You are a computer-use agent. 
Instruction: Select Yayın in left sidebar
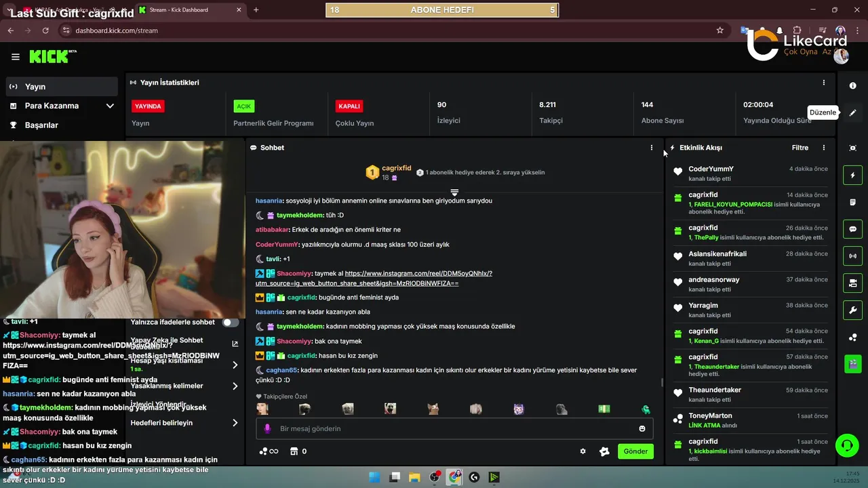(x=62, y=87)
